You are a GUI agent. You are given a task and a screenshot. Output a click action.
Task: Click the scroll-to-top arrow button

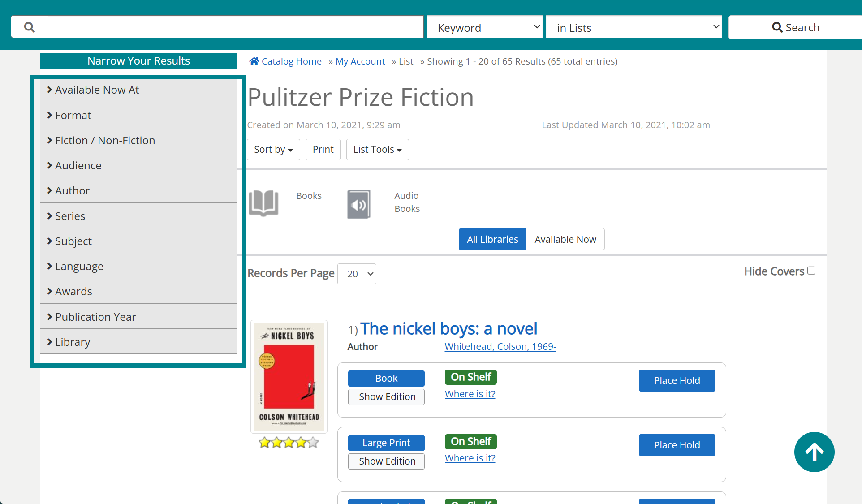[x=814, y=452]
